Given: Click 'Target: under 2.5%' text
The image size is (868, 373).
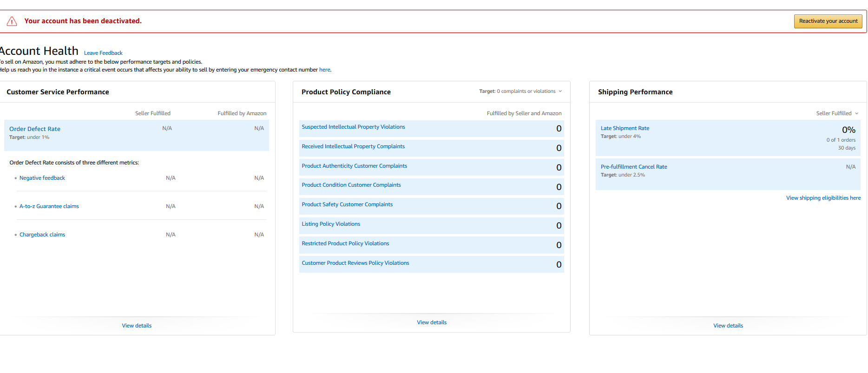Looking at the screenshot, I should tap(623, 175).
